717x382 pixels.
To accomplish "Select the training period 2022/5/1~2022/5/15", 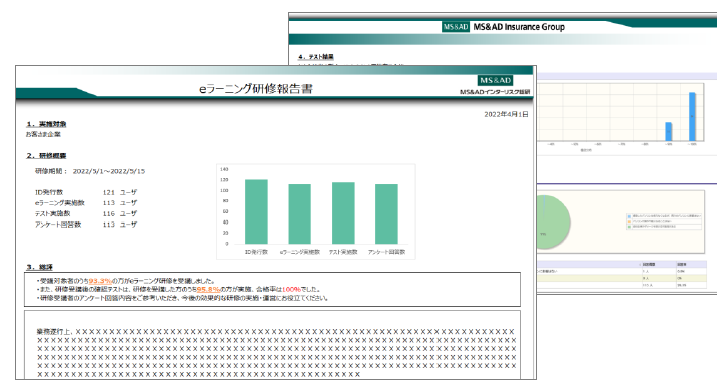I will [109, 171].
